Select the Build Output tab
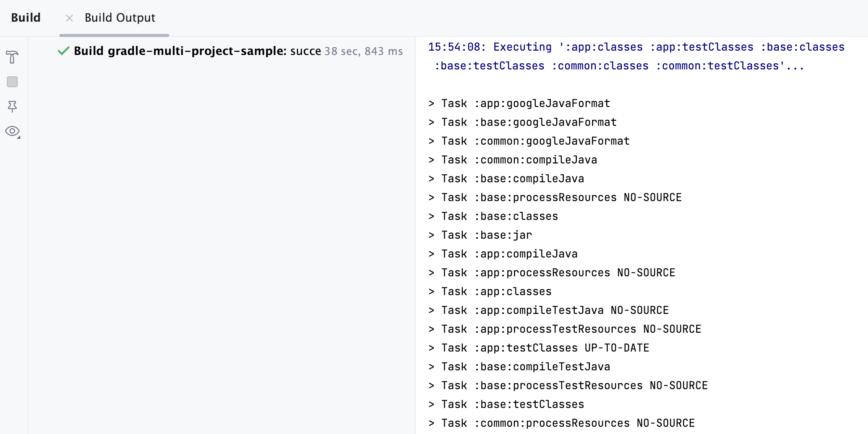 pyautogui.click(x=120, y=18)
